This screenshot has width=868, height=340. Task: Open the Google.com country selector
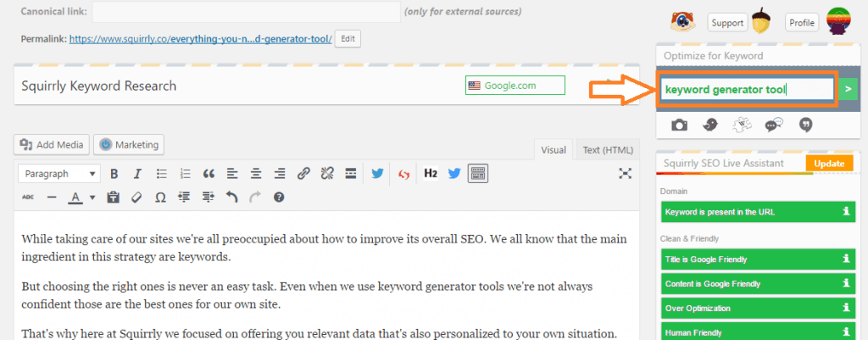point(515,86)
